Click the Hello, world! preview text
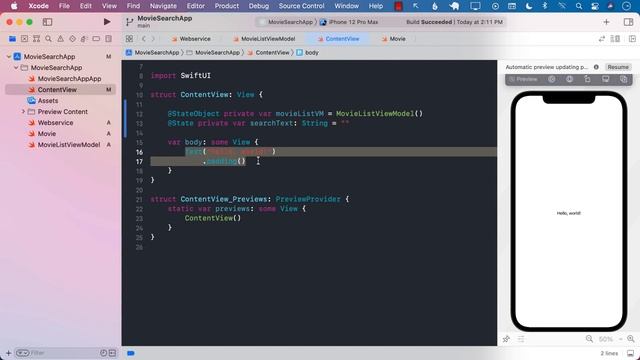This screenshot has height=360, width=640. pyautogui.click(x=569, y=213)
